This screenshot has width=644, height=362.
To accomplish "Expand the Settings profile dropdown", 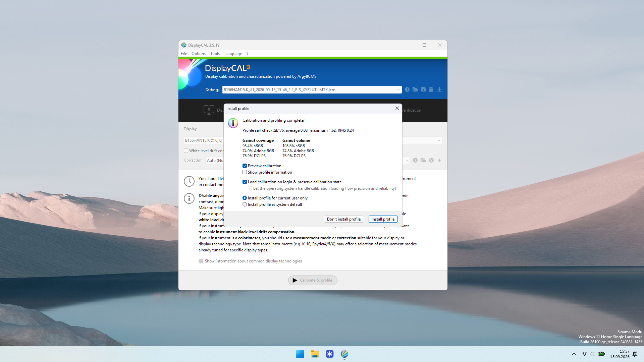I will pos(398,89).
